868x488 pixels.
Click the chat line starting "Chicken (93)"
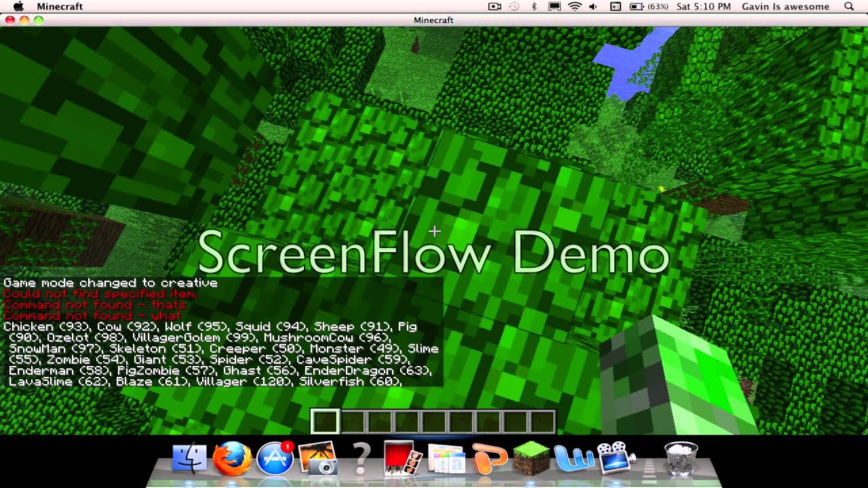[x=210, y=327]
